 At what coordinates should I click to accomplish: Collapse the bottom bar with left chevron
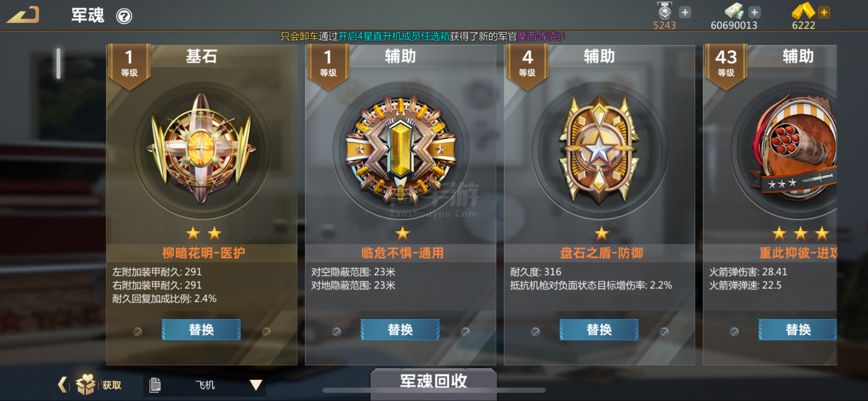pos(62,385)
